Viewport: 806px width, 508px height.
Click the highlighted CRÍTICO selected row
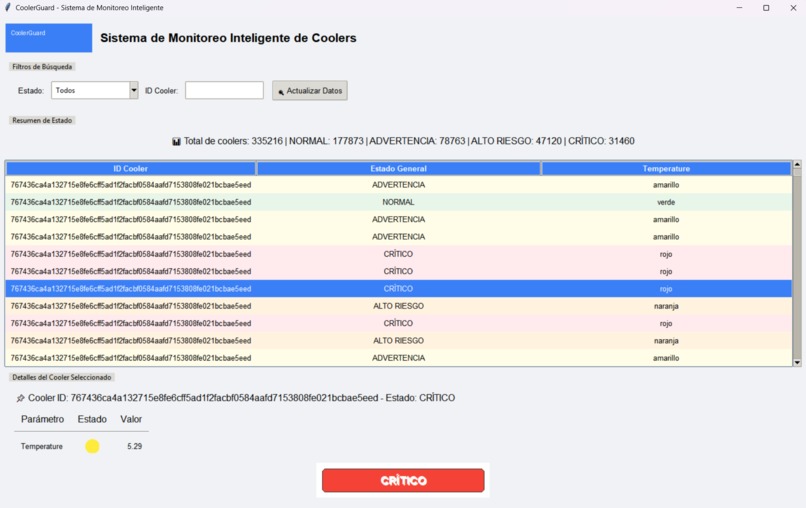pos(398,288)
